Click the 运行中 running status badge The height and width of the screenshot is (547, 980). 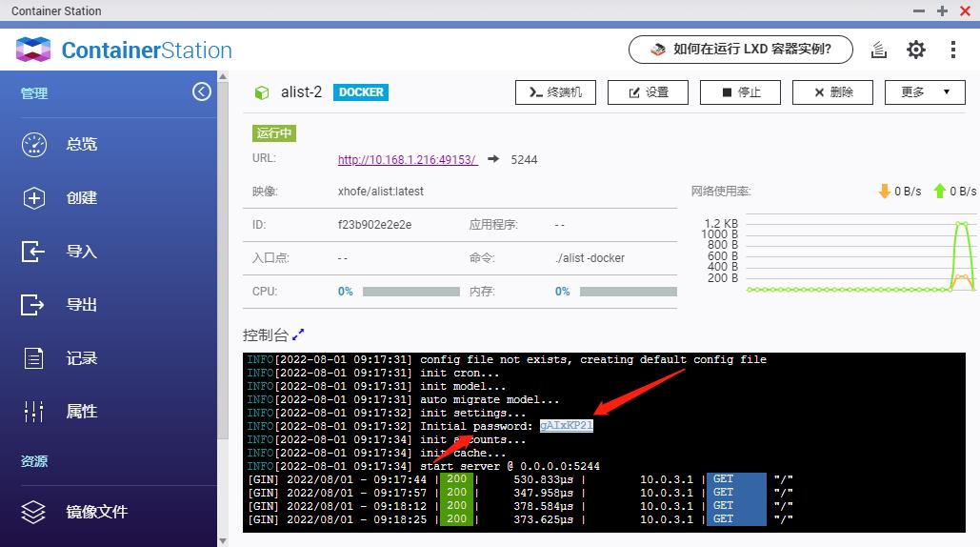[273, 133]
